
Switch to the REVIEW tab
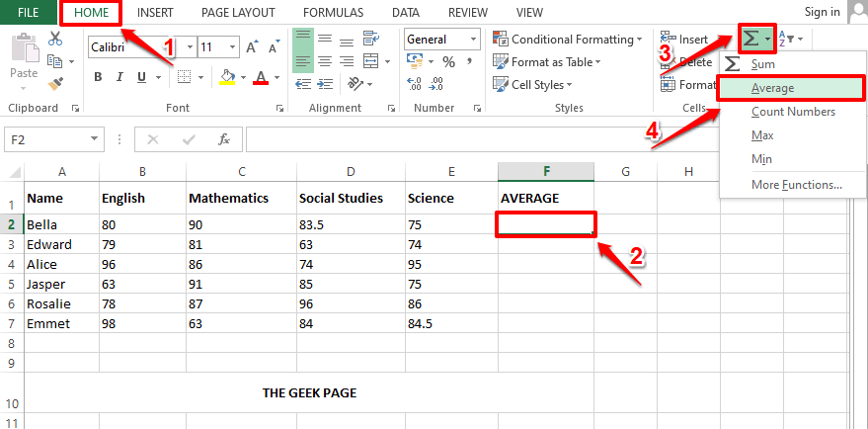[x=468, y=12]
